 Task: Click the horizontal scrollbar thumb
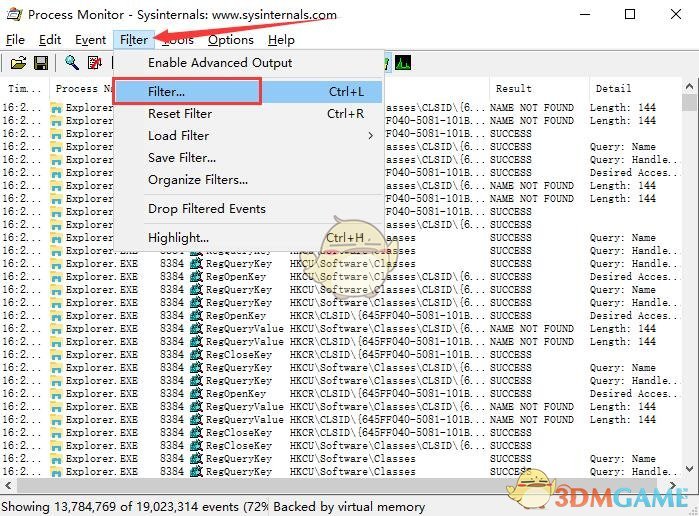pyautogui.click(x=337, y=485)
